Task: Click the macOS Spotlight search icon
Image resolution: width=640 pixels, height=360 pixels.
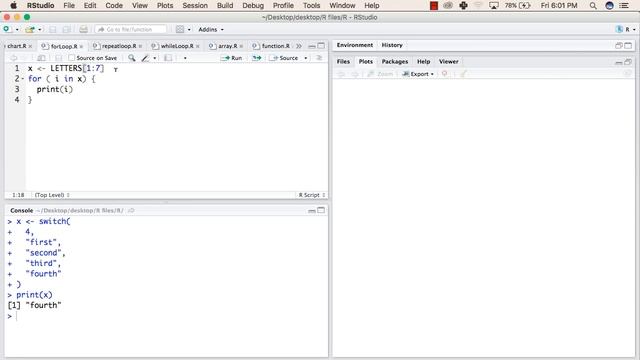Action: [x=593, y=6]
